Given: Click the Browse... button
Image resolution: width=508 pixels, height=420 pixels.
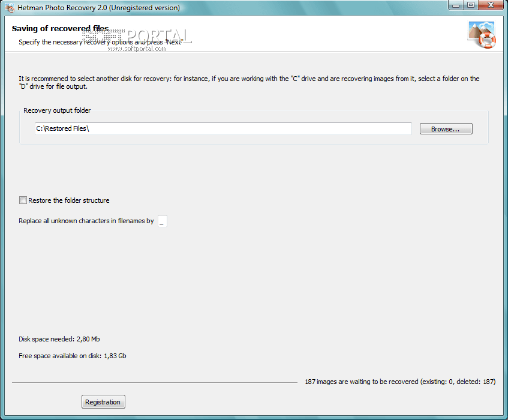Looking at the screenshot, I should tap(446, 129).
